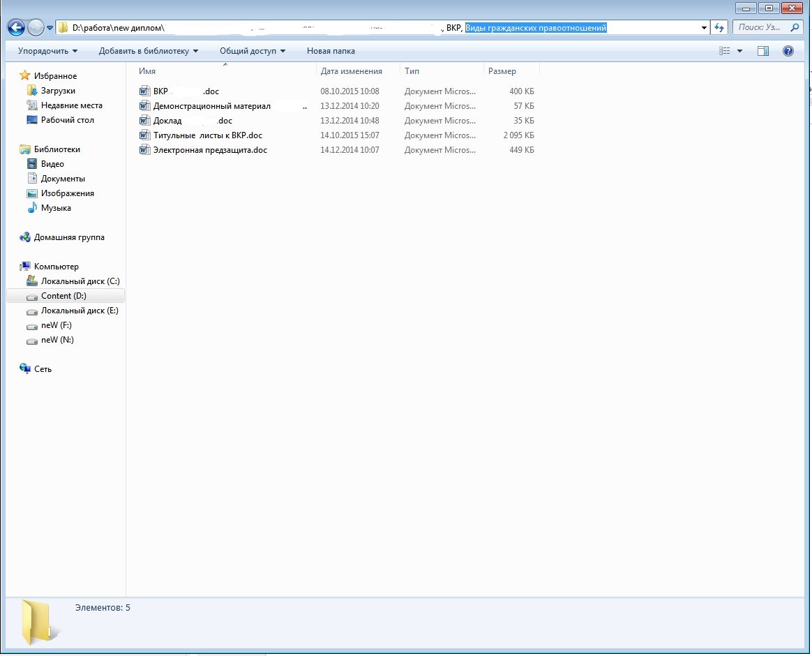Click the Новая папка button
This screenshot has height=656, width=812.
point(331,51)
